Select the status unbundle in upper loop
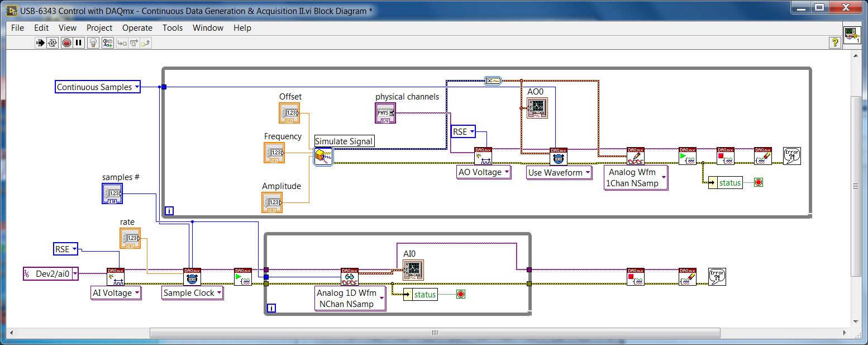 click(726, 183)
